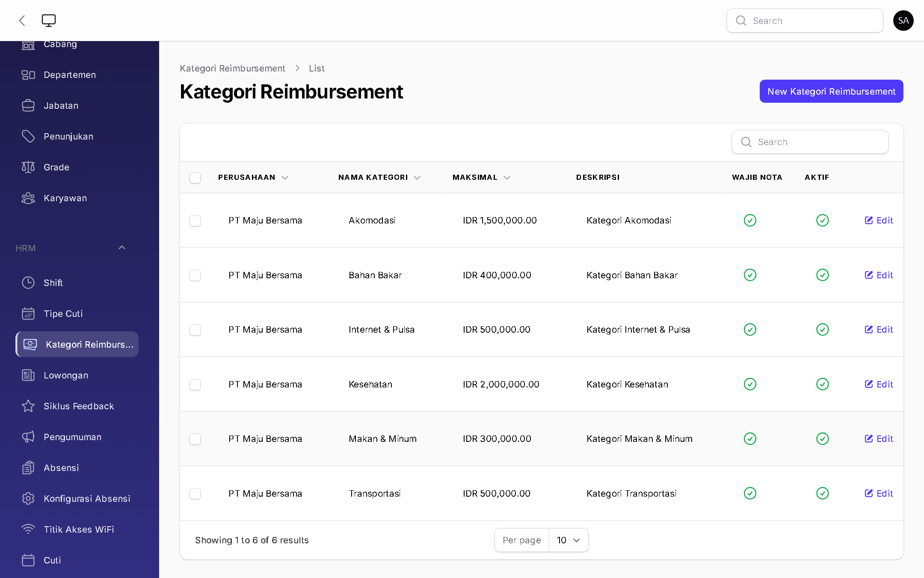Click the Kategori Reimbursement banknote icon
This screenshot has height=578, width=924.
[x=30, y=344]
